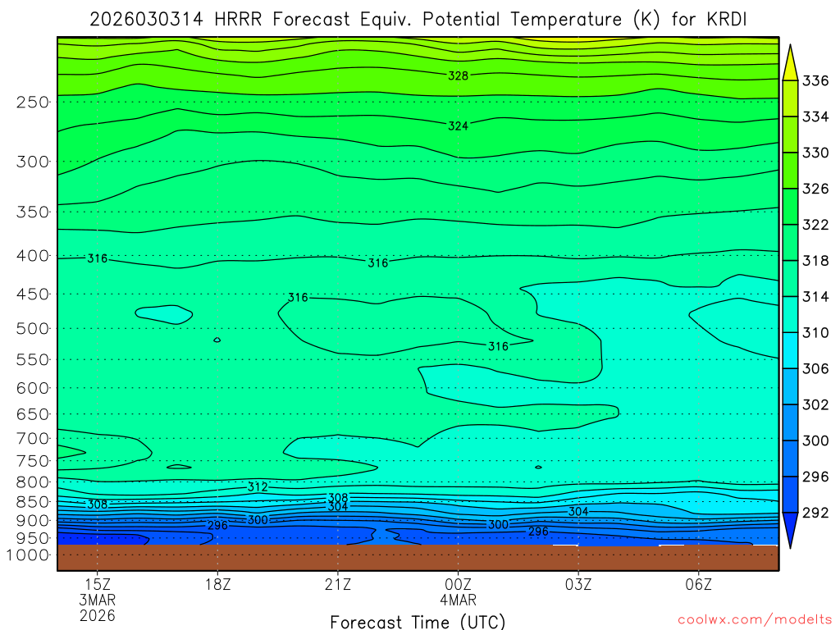Click the 00Z time axis label

point(458,584)
